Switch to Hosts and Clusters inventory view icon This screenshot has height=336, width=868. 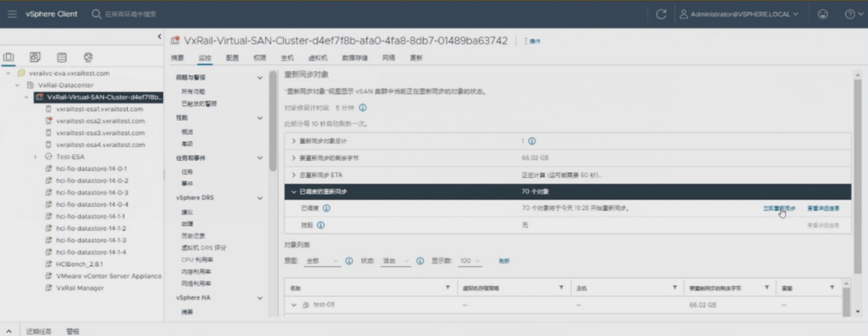[8, 57]
